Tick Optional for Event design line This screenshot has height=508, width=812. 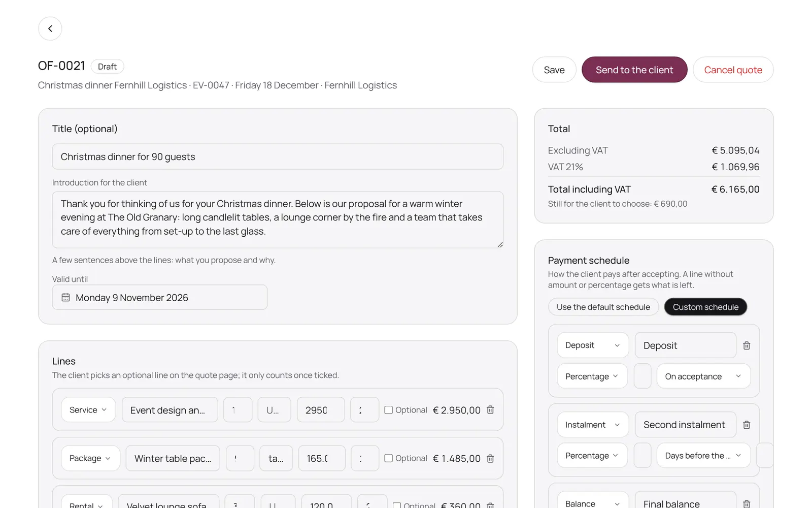[389, 410]
